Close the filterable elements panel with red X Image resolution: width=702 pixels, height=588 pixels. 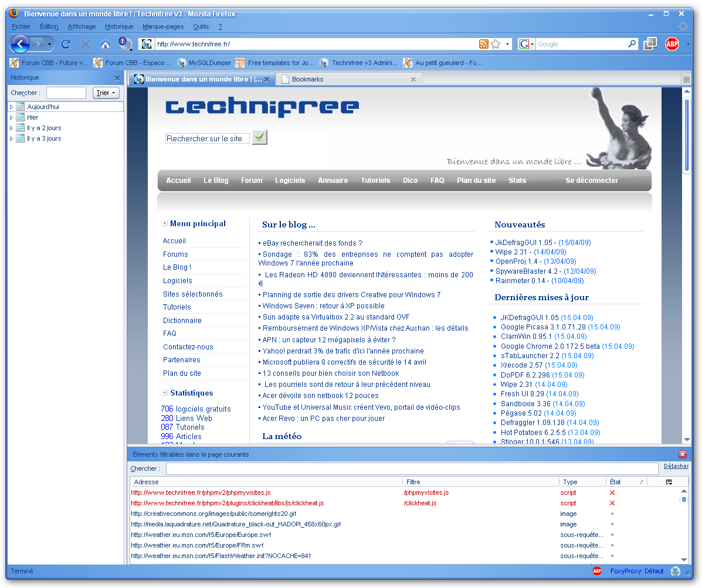pos(683,454)
